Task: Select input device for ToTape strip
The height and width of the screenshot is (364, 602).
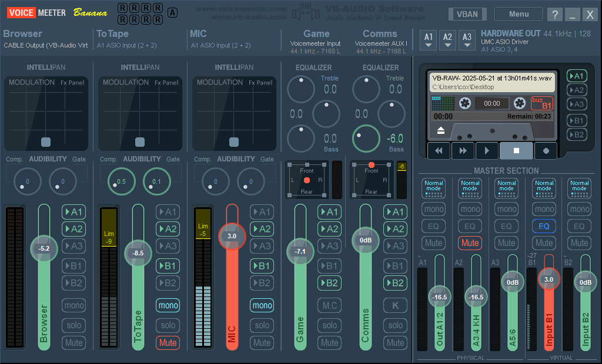Action: tap(127, 45)
